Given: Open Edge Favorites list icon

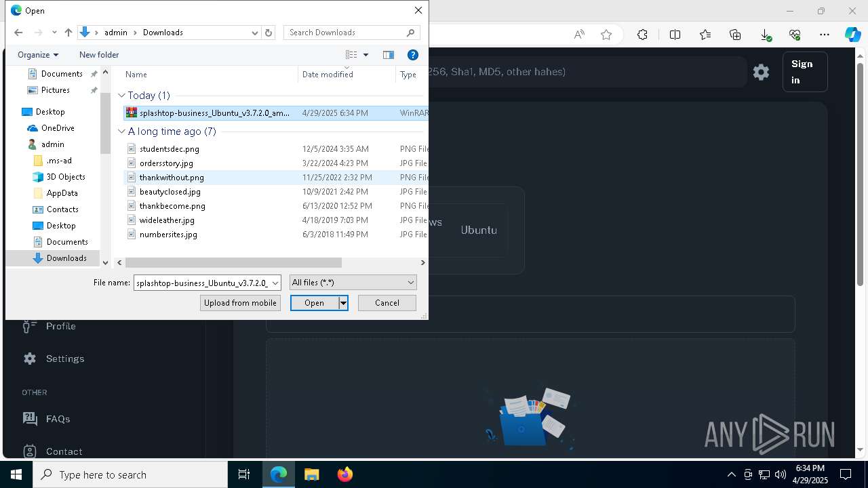Looking at the screenshot, I should (x=705, y=35).
